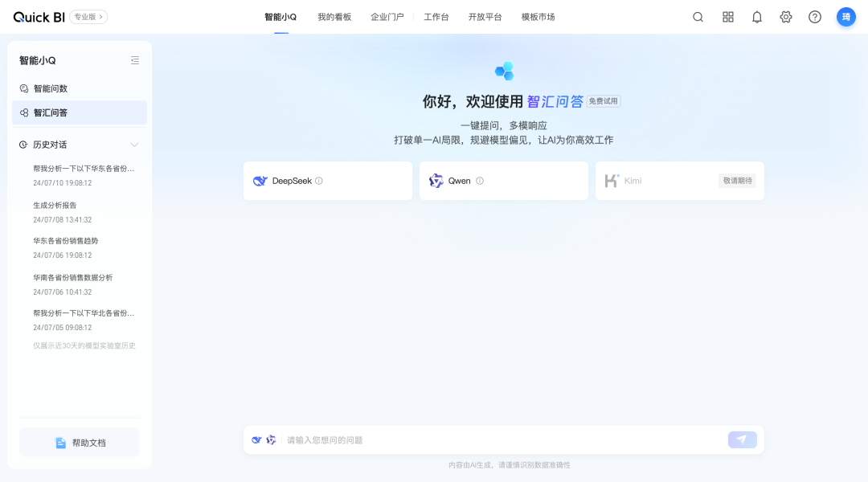The width and height of the screenshot is (868, 482).
Task: Click the 智能小Q sidebar title
Action: (x=38, y=60)
